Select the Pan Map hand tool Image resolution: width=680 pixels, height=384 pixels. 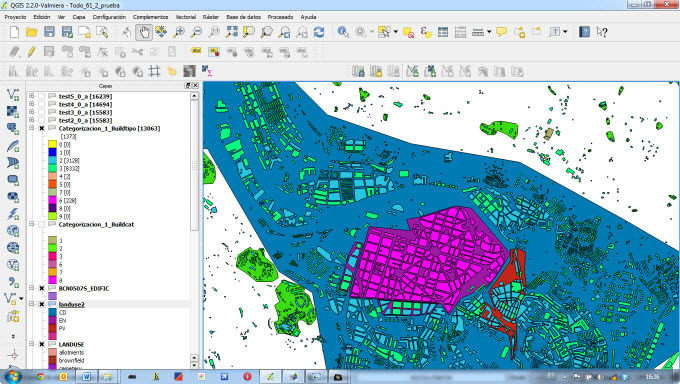[144, 32]
